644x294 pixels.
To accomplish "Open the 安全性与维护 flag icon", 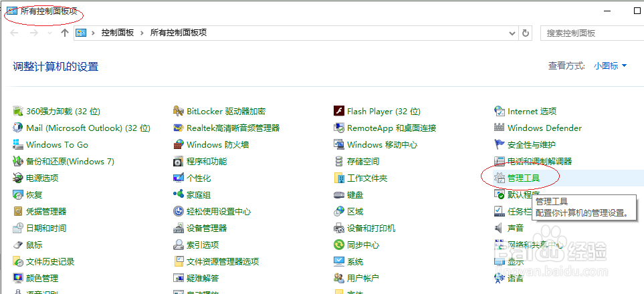I will pyautogui.click(x=499, y=145).
